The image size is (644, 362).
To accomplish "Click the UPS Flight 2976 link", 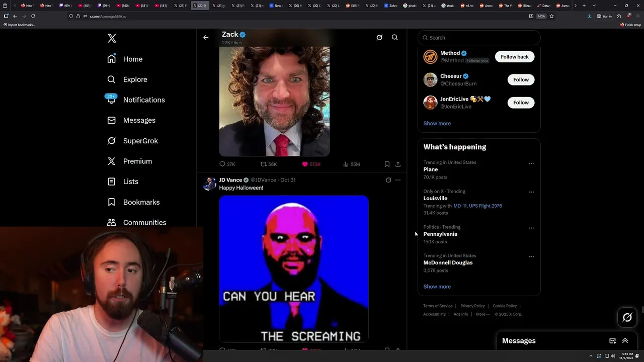I will coord(486,206).
